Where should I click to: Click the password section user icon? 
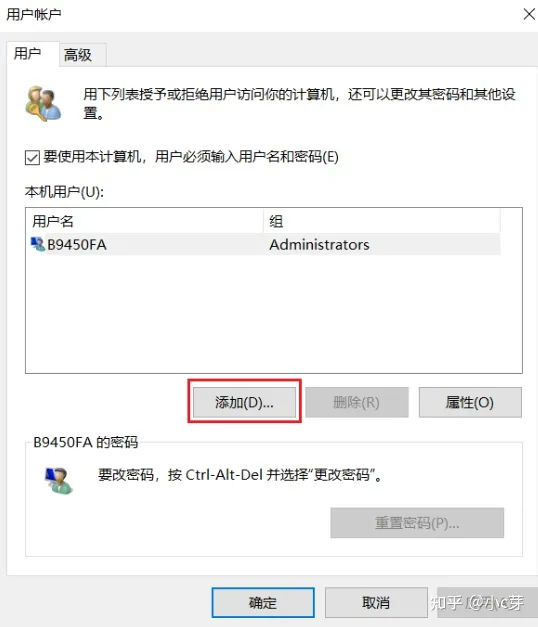(58, 480)
